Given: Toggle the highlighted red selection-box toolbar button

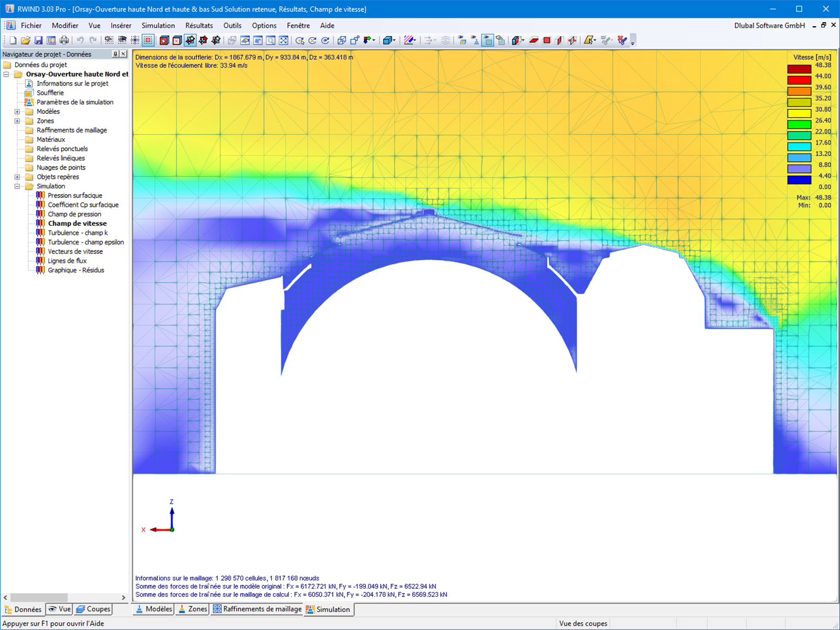Looking at the screenshot, I should pyautogui.click(x=148, y=40).
